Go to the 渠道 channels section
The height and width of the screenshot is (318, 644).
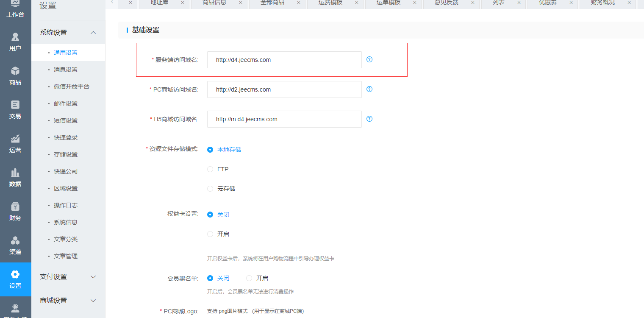(15, 245)
